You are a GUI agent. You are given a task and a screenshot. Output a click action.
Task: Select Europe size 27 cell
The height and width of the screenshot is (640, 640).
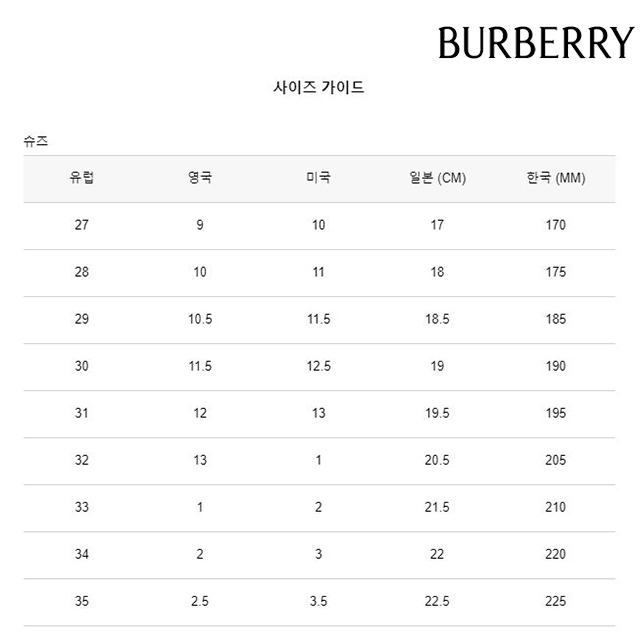pos(82,225)
